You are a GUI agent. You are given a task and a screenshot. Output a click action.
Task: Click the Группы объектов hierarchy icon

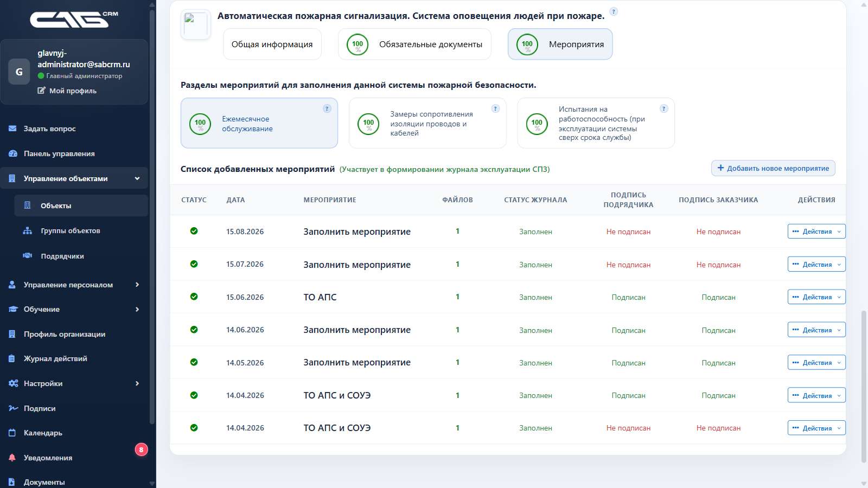(28, 230)
